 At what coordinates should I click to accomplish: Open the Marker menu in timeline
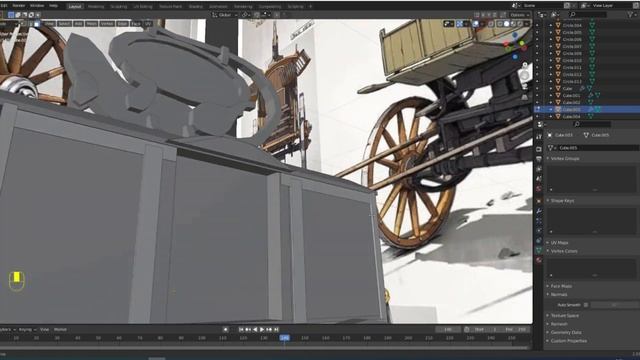[60, 329]
